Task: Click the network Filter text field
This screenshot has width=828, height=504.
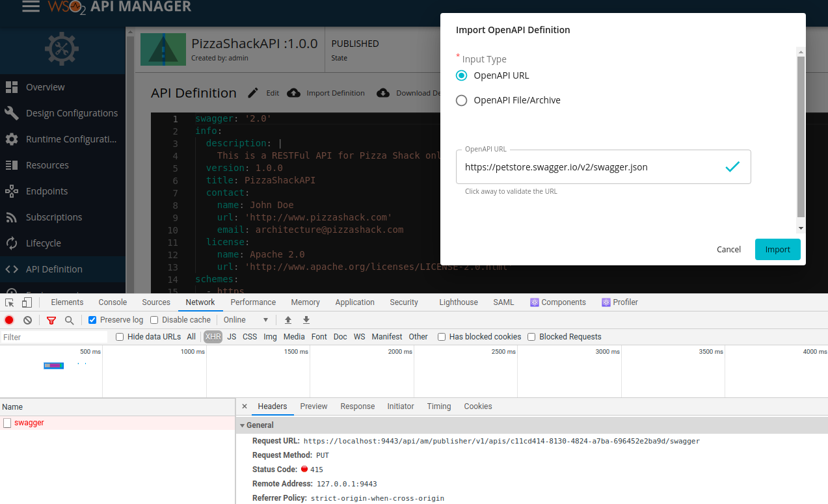Action: [54, 337]
